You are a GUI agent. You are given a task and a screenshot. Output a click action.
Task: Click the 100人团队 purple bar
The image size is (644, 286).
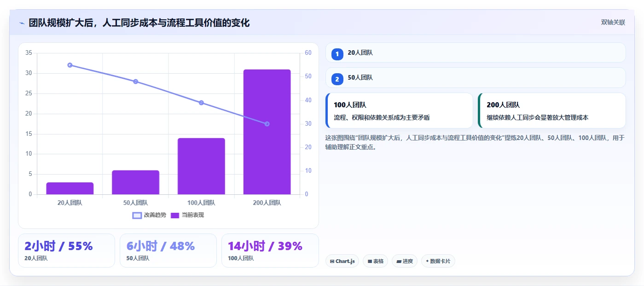pyautogui.click(x=201, y=166)
